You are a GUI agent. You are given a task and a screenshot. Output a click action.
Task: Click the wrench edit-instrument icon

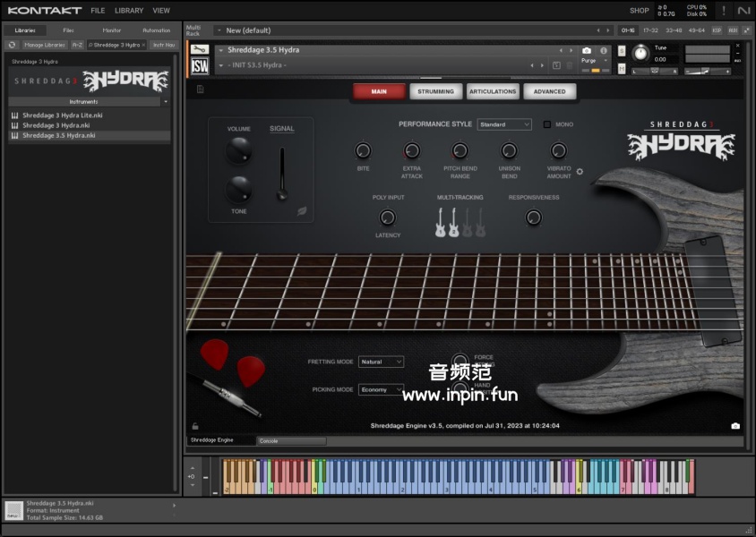click(x=200, y=50)
